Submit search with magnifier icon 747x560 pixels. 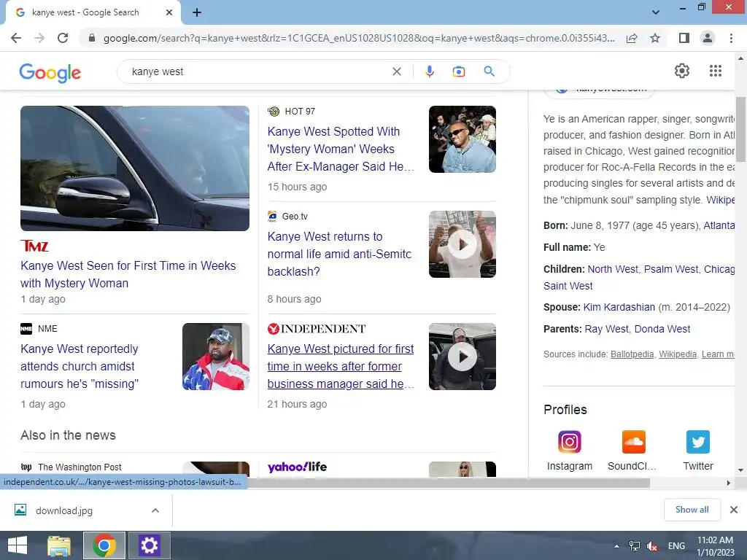[x=489, y=71]
